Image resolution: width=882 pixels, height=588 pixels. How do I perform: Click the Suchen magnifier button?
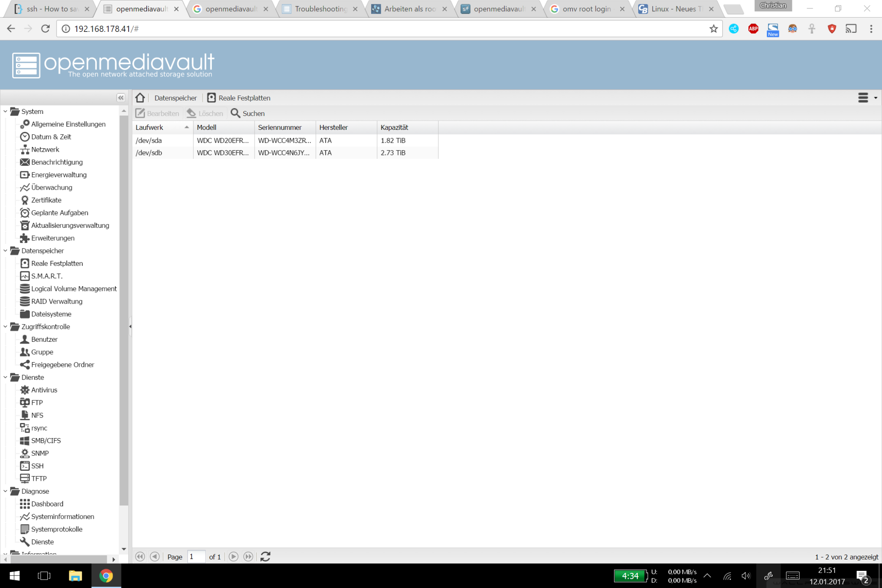click(x=248, y=113)
